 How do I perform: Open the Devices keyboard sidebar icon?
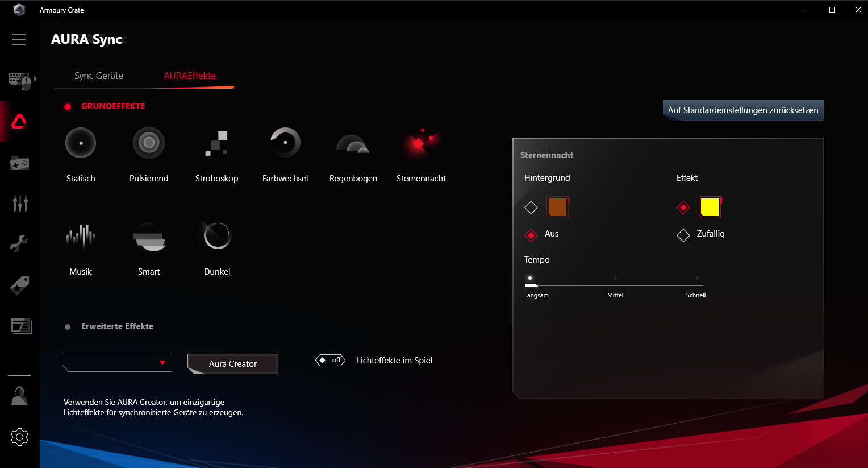(19, 81)
